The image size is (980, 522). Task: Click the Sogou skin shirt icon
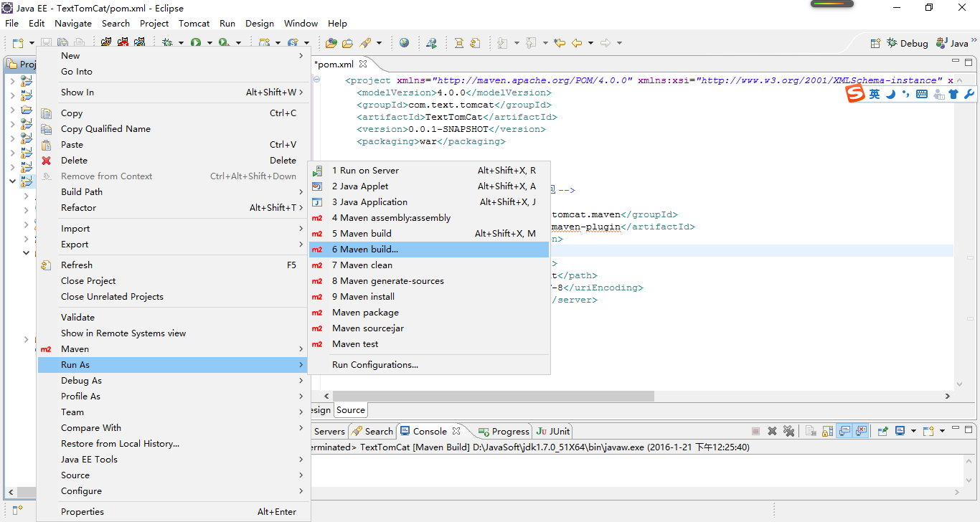coord(953,94)
